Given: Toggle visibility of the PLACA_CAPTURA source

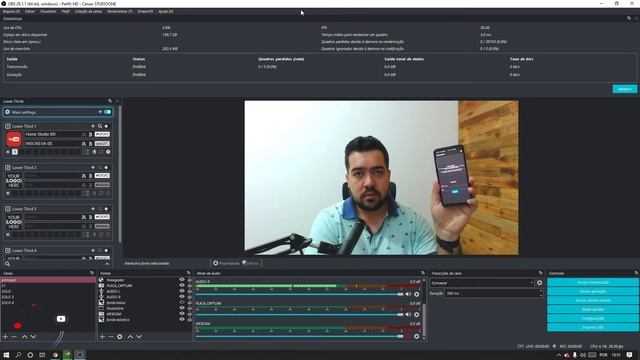Looking at the screenshot, I should click(182, 286).
